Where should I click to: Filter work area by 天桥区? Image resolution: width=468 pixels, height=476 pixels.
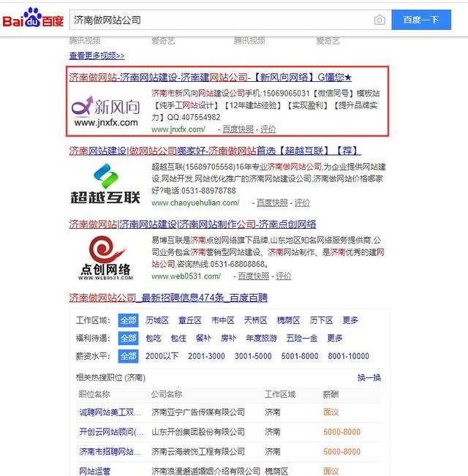click(x=255, y=320)
